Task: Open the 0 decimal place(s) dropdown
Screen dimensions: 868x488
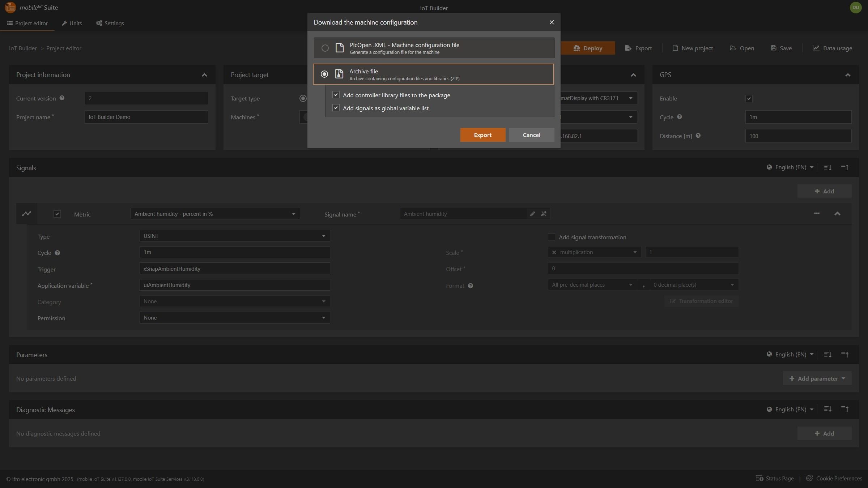Action: pyautogui.click(x=694, y=285)
